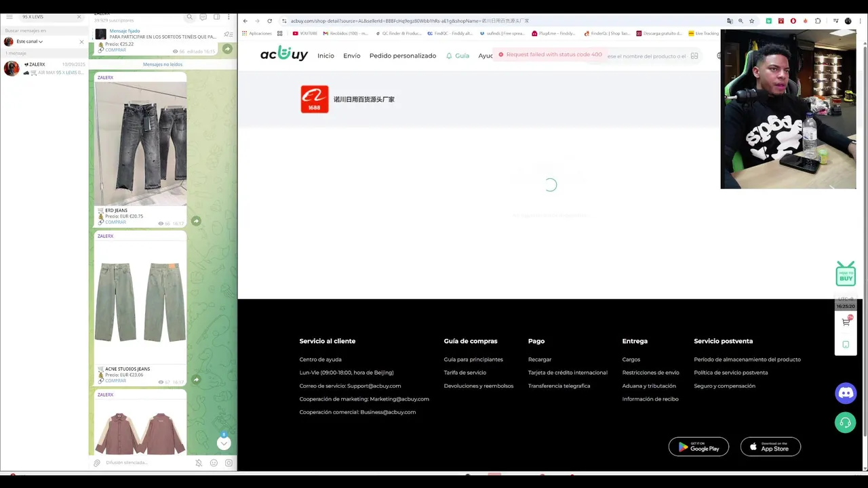Open Chrome Aplicaciones shortcut
Image resolution: width=868 pixels, height=488 pixels.
pyautogui.click(x=257, y=33)
